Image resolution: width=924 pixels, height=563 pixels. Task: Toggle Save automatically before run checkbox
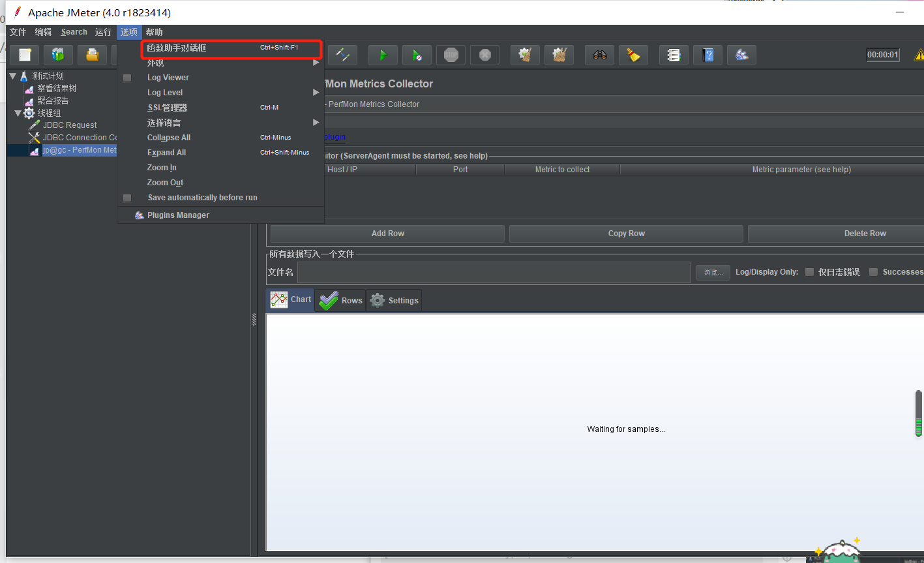[127, 198]
